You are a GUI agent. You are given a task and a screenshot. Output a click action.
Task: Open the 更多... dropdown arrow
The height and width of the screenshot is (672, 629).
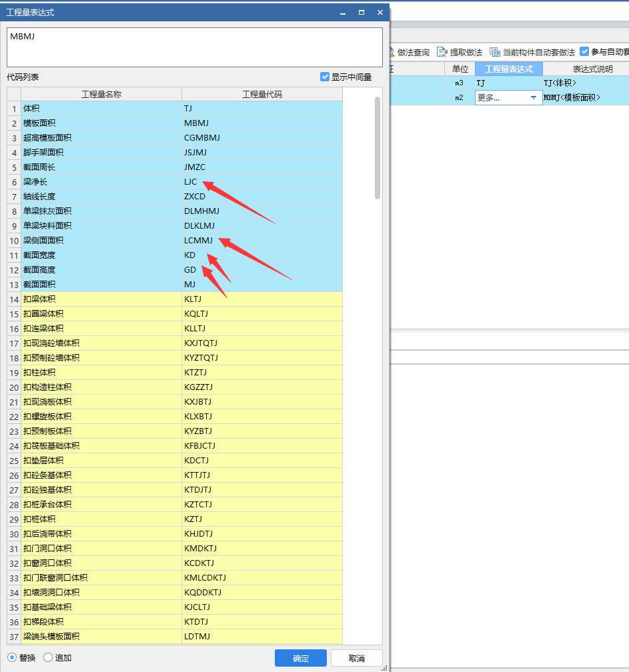[x=534, y=98]
